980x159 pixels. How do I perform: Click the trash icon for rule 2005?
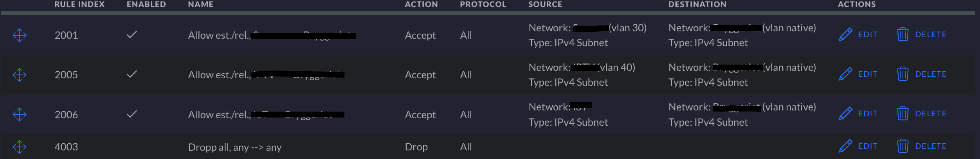tap(903, 74)
